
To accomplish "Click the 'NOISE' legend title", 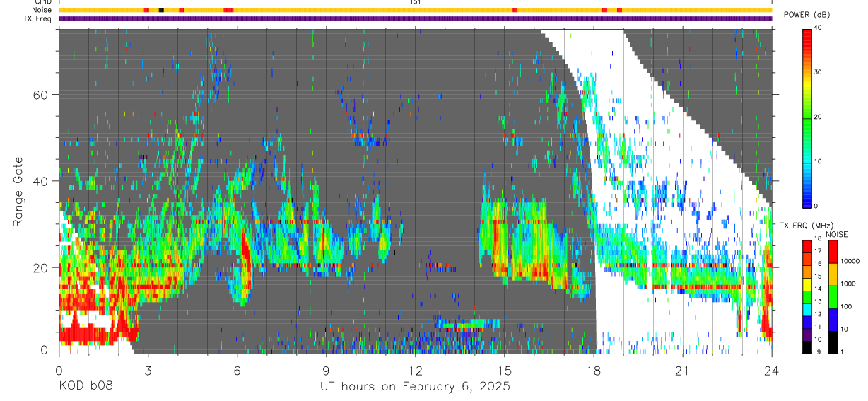I will tap(837, 234).
